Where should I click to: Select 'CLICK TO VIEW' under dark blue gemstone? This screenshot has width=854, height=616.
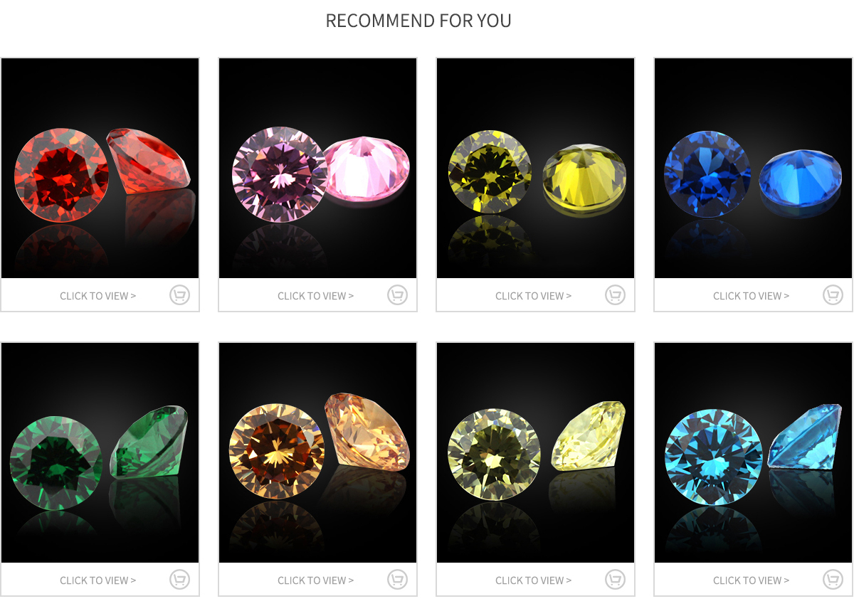click(x=751, y=296)
